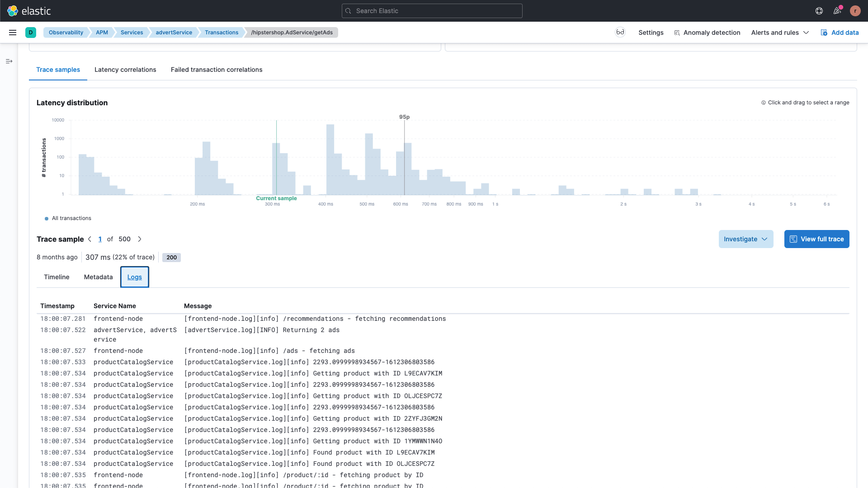Click log 'Found product with ID OLJCESPC7Z'

309,464
